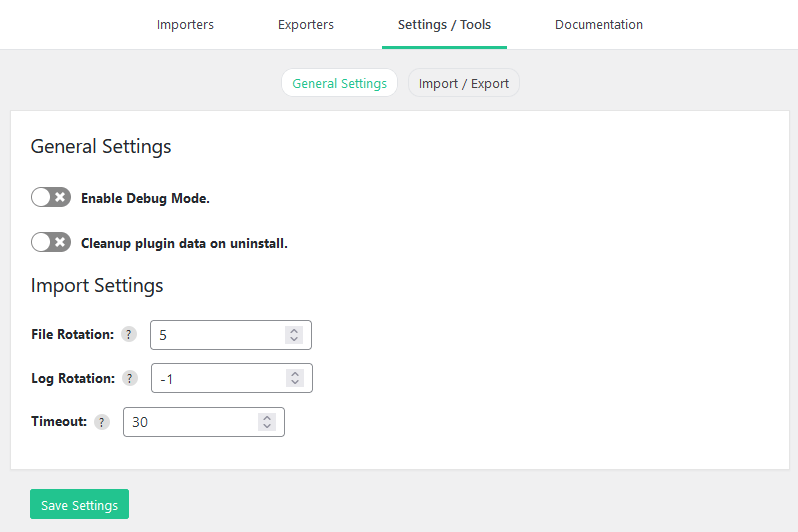
Task: Select the Settings / Tools tab
Action: [444, 24]
